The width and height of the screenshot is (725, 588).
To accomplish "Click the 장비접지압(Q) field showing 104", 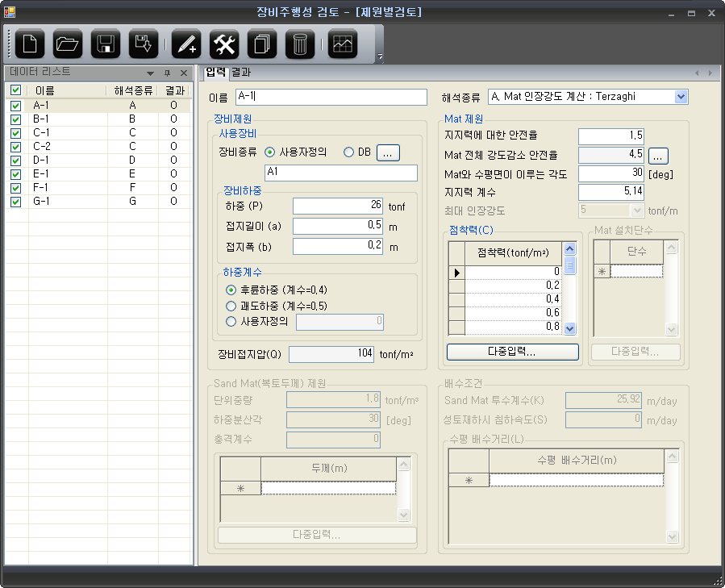I will point(331,354).
